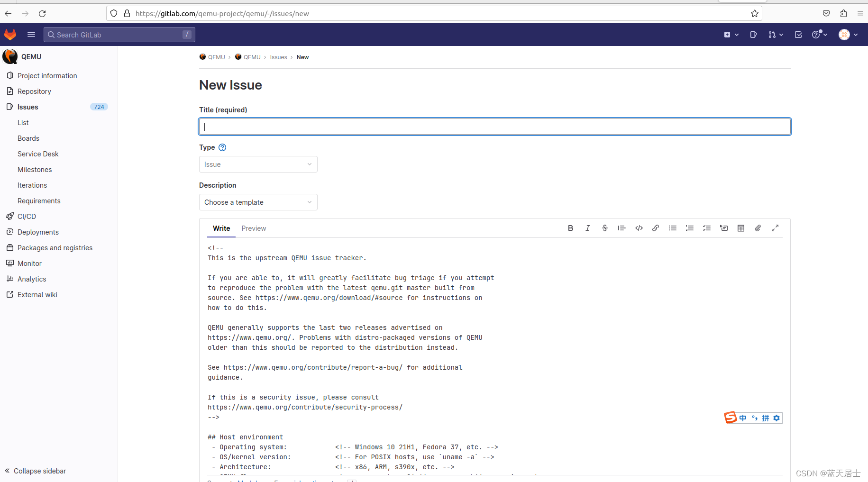Reload the browser page

(42, 13)
